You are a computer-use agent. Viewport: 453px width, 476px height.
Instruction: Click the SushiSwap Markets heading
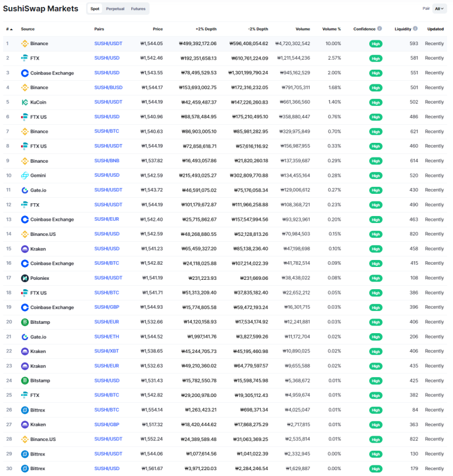click(40, 9)
